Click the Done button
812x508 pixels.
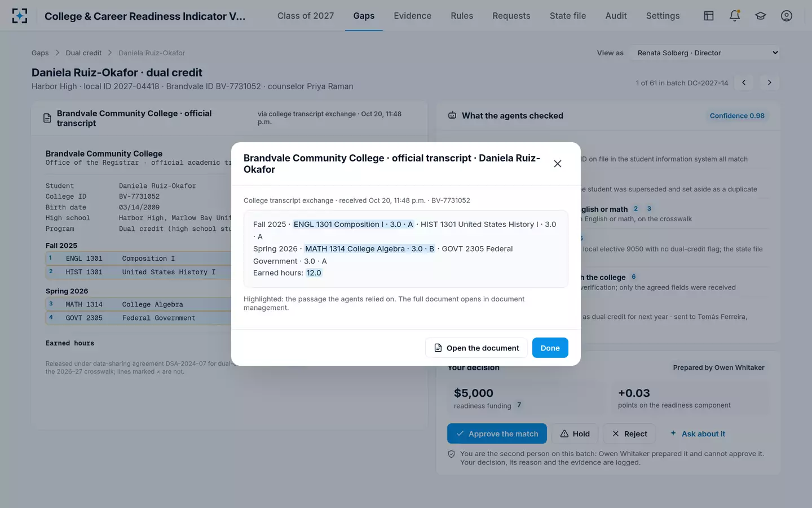tap(550, 348)
